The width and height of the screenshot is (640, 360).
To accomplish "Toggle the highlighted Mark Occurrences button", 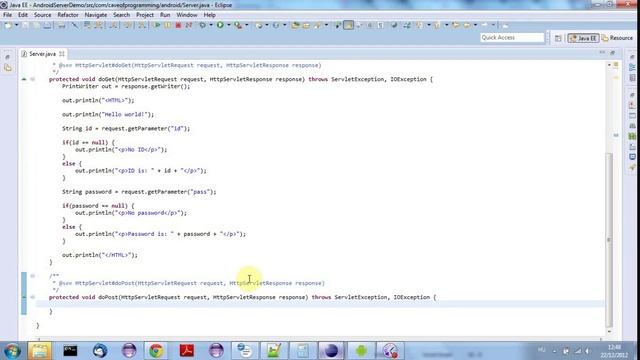I will 348,25.
